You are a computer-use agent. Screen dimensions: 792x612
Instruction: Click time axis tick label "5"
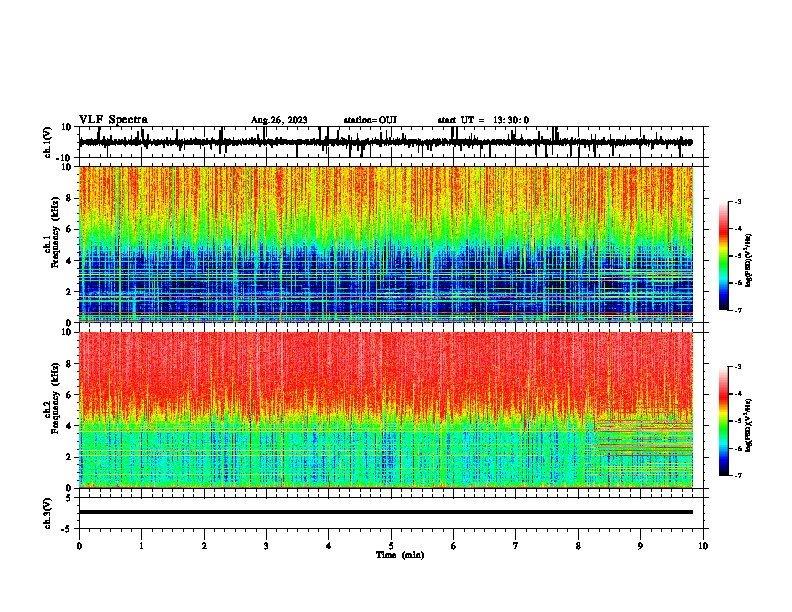point(391,546)
